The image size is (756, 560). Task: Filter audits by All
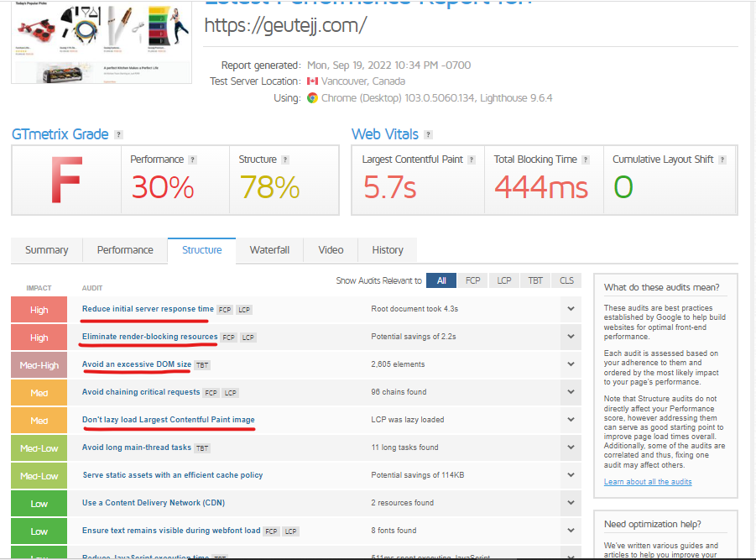[x=441, y=280]
